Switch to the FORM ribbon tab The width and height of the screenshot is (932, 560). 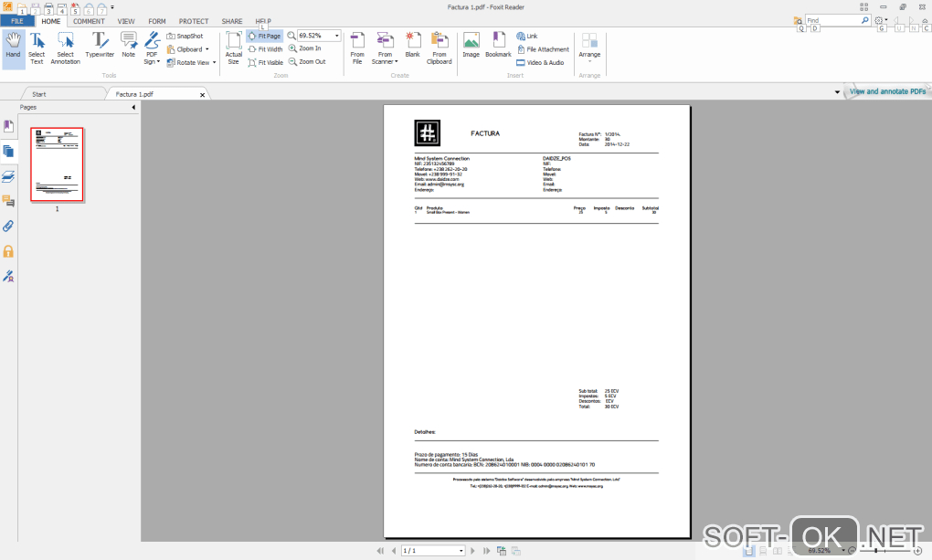pyautogui.click(x=157, y=21)
